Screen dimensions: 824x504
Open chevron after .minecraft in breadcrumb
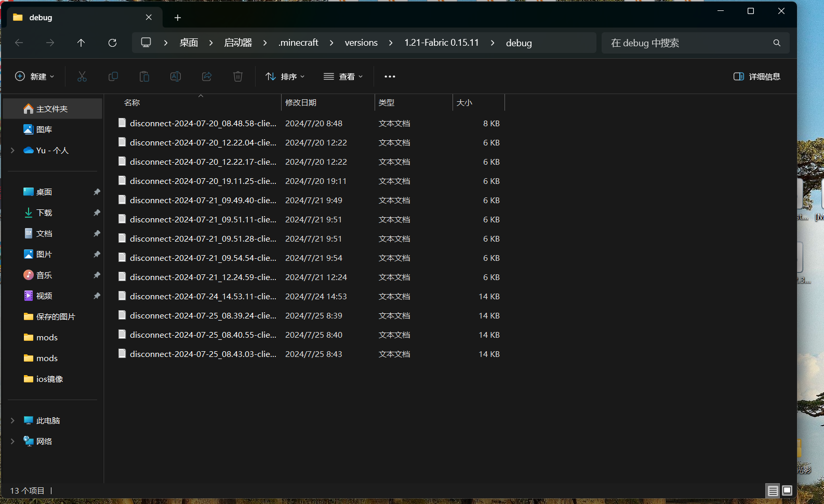pos(331,43)
